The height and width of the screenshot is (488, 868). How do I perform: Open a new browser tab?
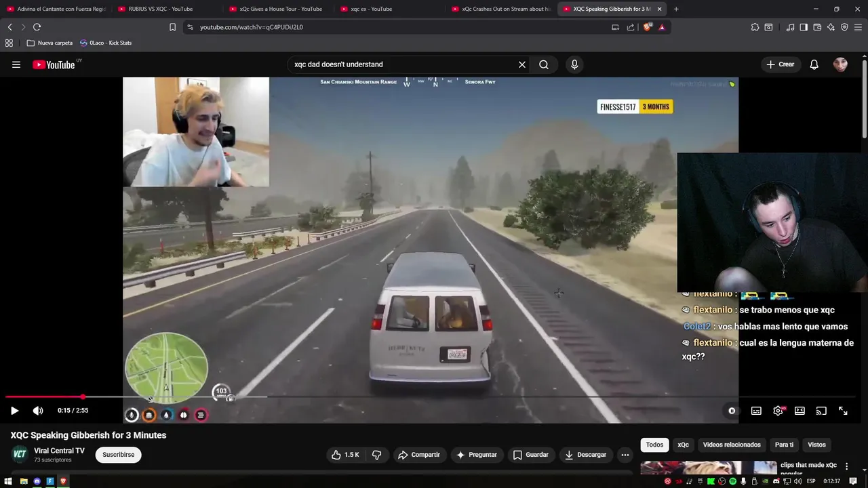pos(676,9)
